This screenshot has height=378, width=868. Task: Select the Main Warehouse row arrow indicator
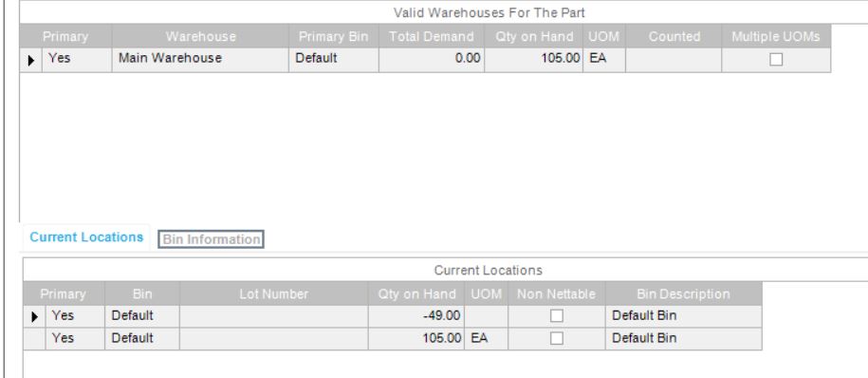point(31,60)
